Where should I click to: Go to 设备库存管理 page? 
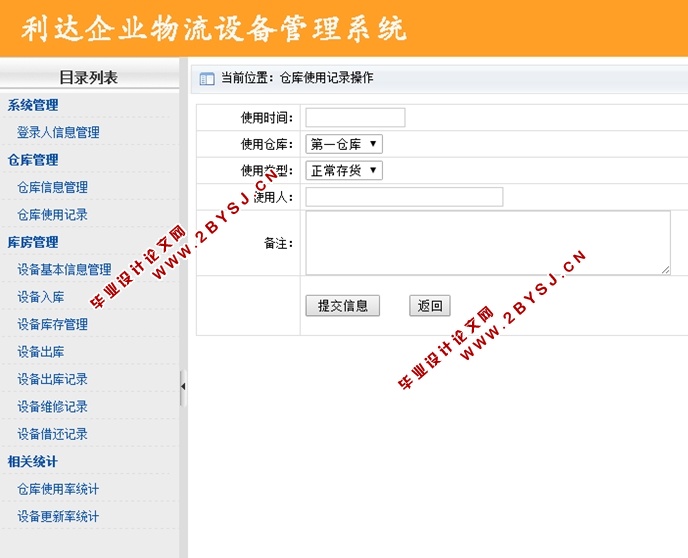[52, 324]
